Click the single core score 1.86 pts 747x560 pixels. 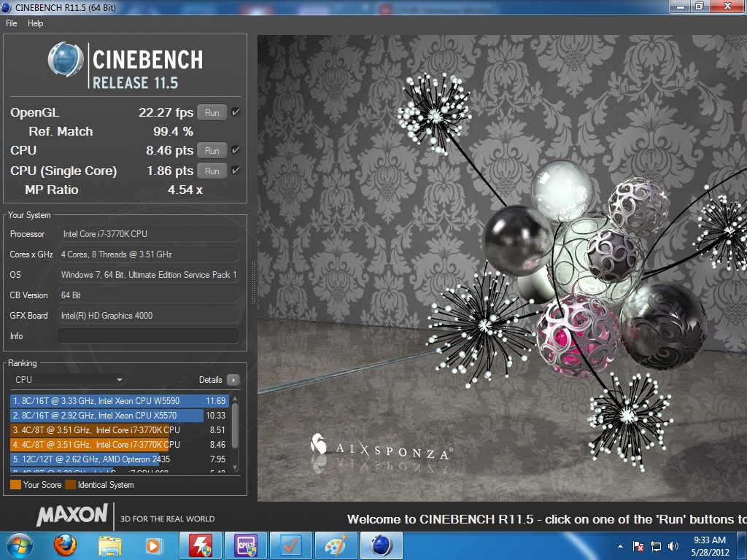pyautogui.click(x=170, y=171)
